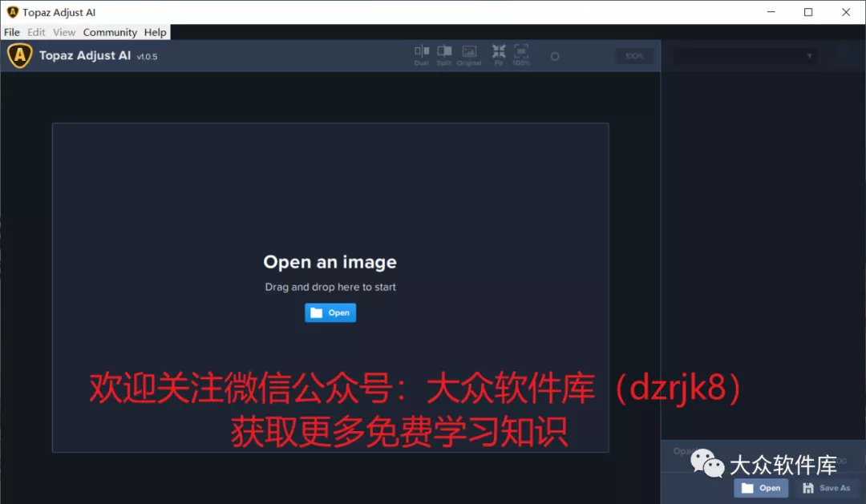This screenshot has width=866, height=504.
Task: Click the blue Open button in center
Action: [x=330, y=312]
